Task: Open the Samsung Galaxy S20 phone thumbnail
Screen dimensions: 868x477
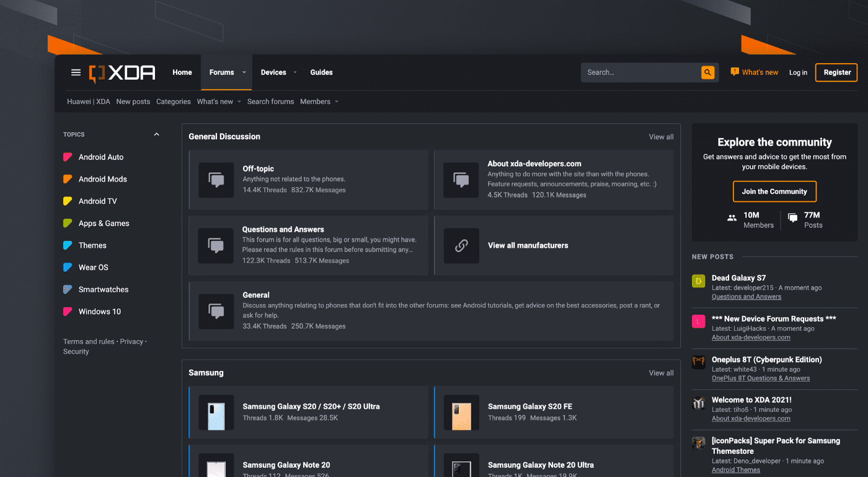Action: (216, 413)
